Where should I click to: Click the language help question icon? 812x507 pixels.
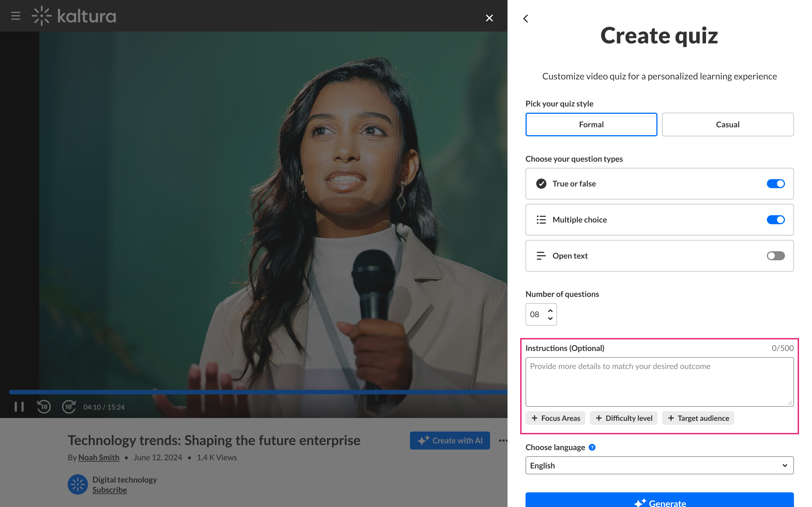tap(592, 447)
